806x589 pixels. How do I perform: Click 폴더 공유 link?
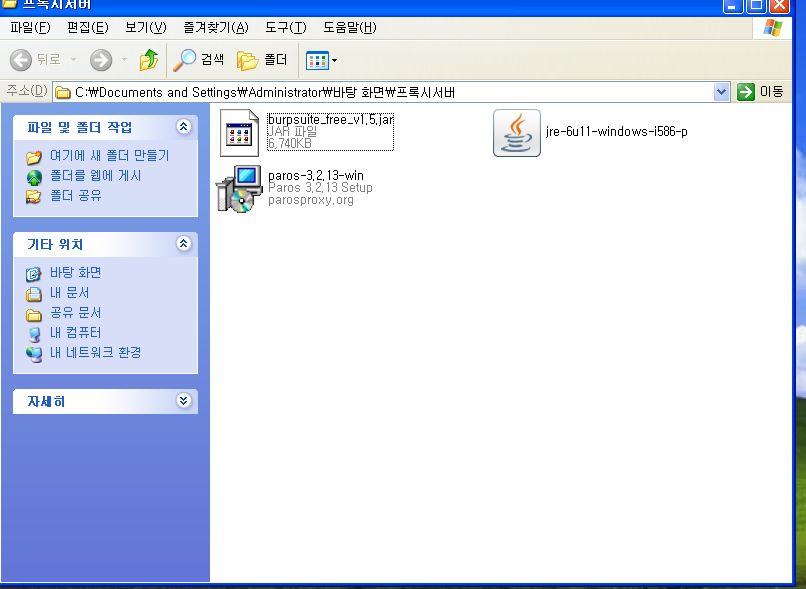[x=76, y=195]
